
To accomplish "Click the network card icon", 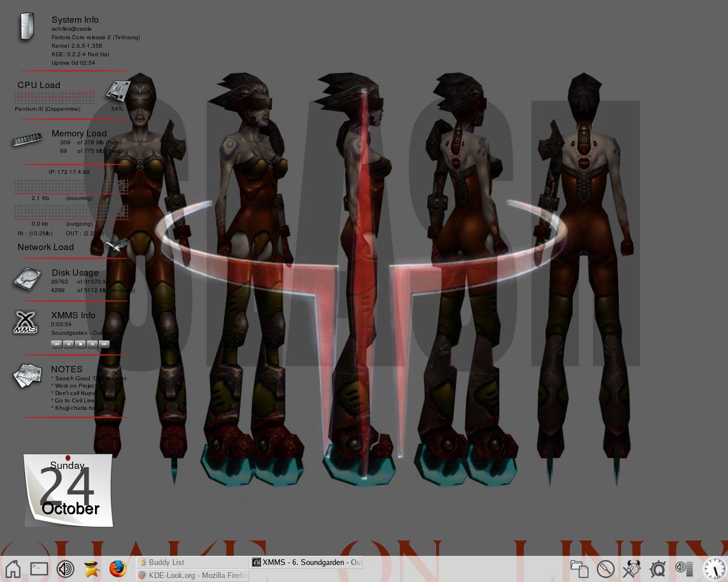I will click(118, 245).
